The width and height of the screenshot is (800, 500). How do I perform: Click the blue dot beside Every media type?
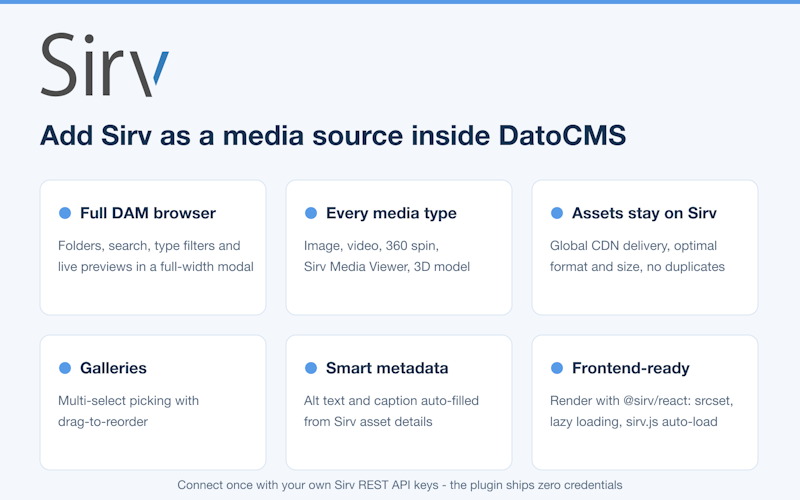pyautogui.click(x=311, y=213)
